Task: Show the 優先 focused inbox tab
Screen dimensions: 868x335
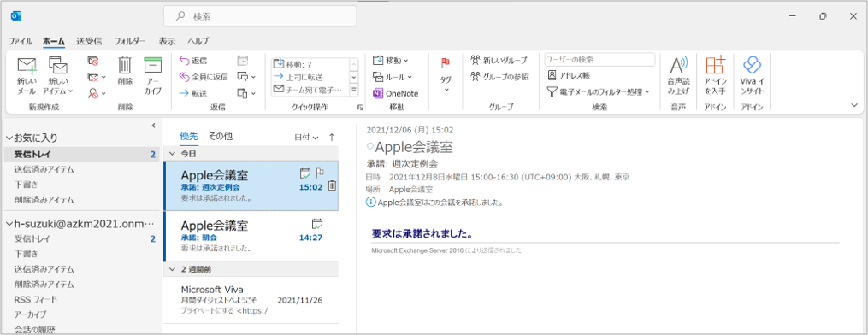Action: pyautogui.click(x=189, y=136)
